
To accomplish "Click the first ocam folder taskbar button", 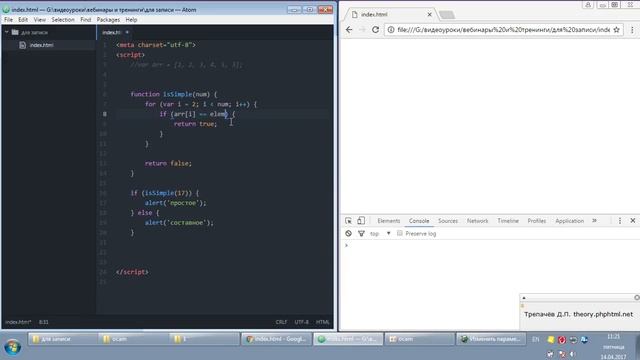I will click(133, 339).
